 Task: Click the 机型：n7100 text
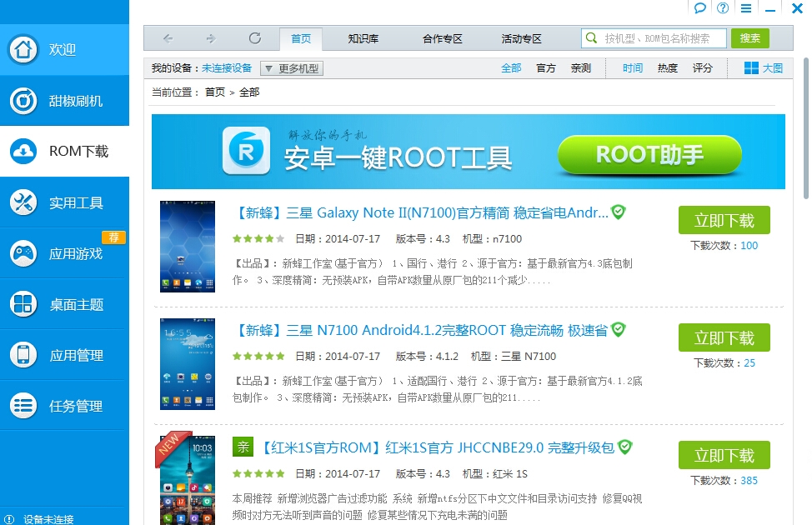492,238
